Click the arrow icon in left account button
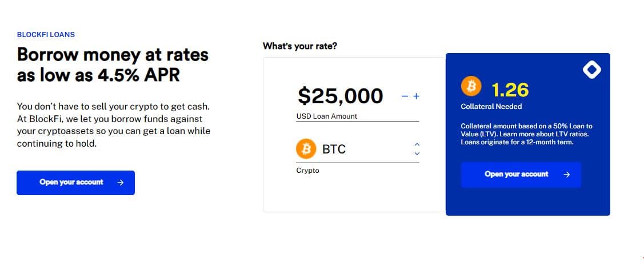This screenshot has height=263, width=644. 121,183
